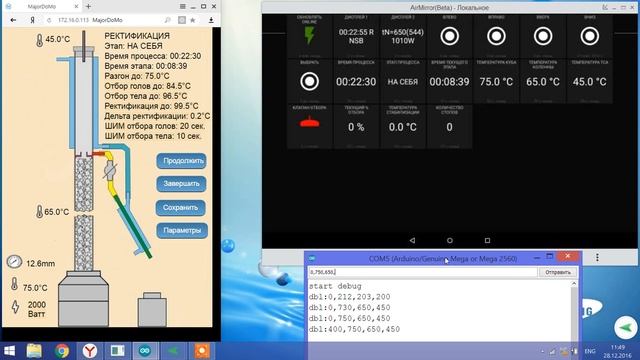Screen dimensions: 640x360
Task: Click the ENG language indicator
Action: tap(590, 351)
